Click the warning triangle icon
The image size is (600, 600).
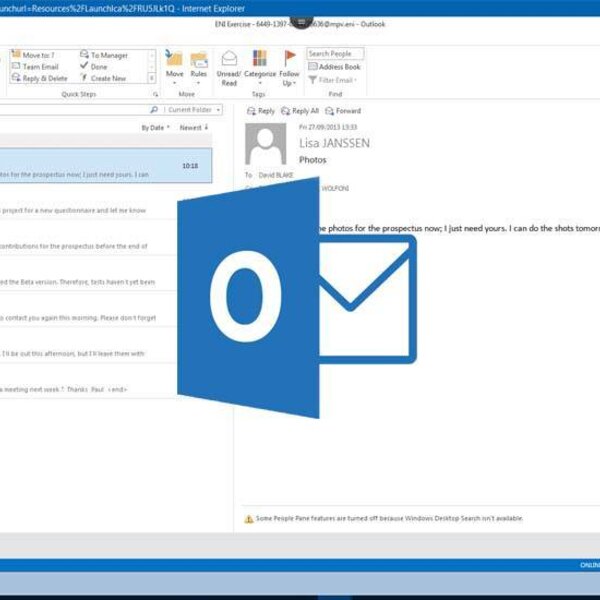(249, 519)
